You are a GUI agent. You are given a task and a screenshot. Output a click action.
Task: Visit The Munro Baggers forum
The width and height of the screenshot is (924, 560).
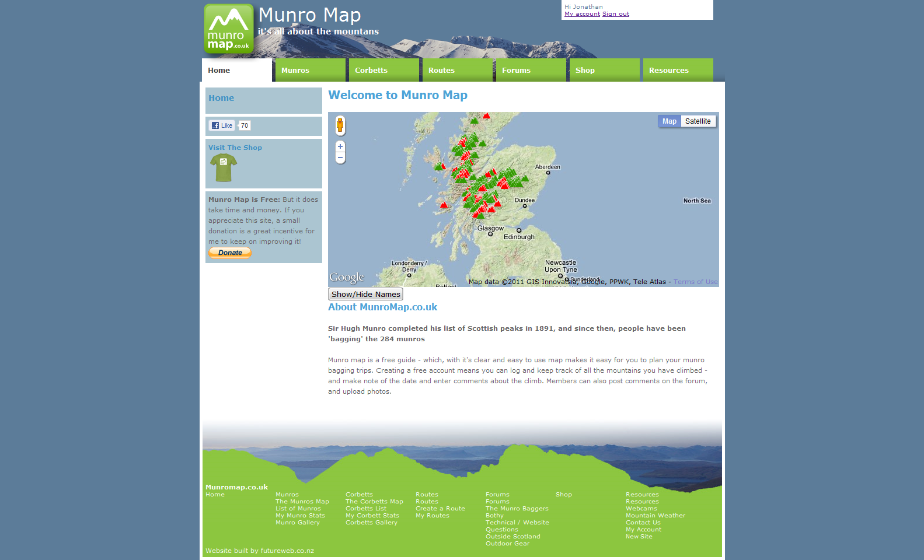[517, 509]
